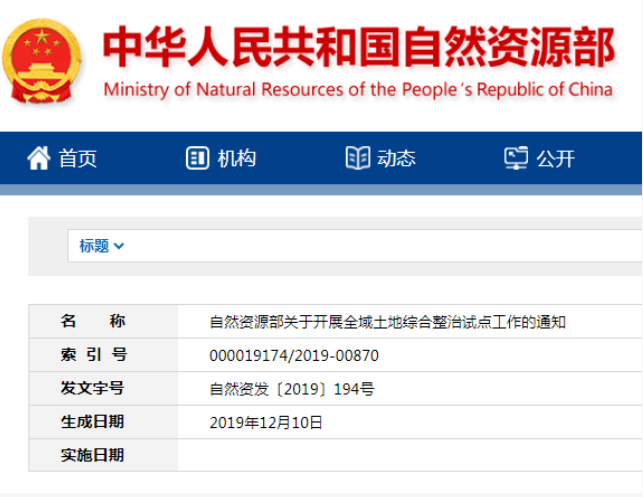Click the English Ministry of Natural Resources subtitle

(357, 90)
